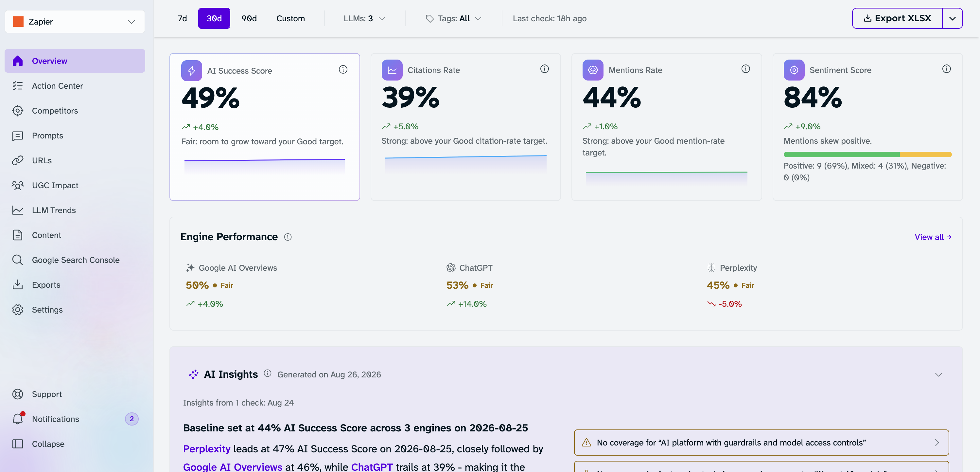Click the Perplexity engine logo icon
This screenshot has height=472, width=980.
pos(711,268)
